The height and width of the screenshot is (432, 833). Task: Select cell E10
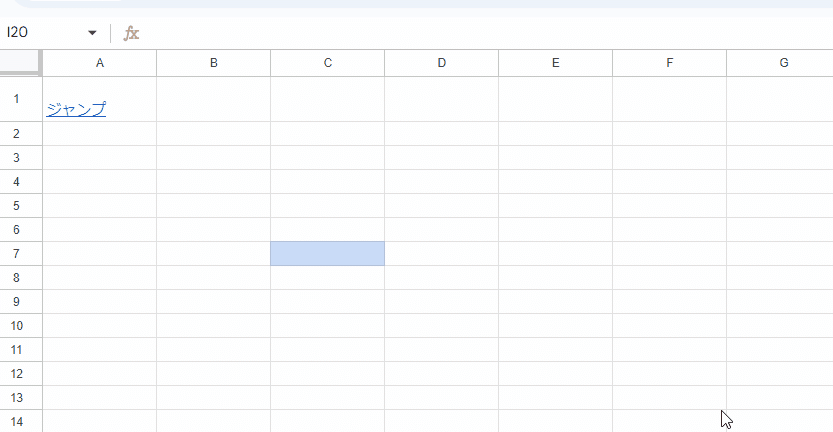coord(556,326)
